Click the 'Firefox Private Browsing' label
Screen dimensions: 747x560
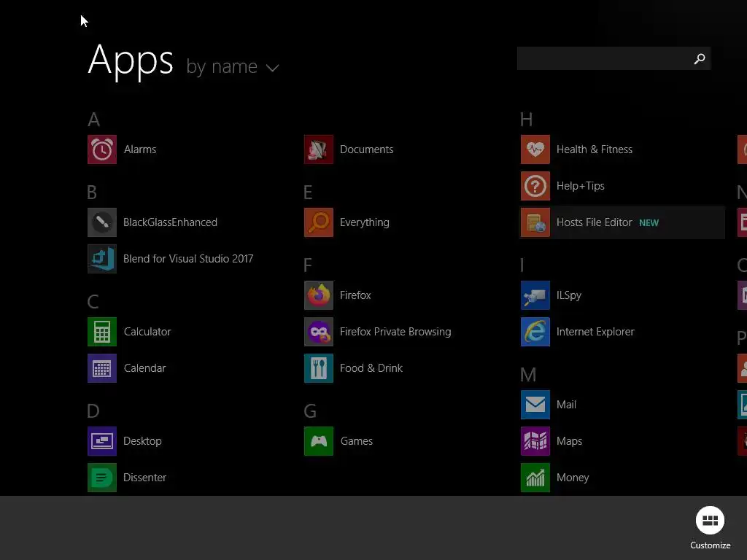[x=395, y=332]
